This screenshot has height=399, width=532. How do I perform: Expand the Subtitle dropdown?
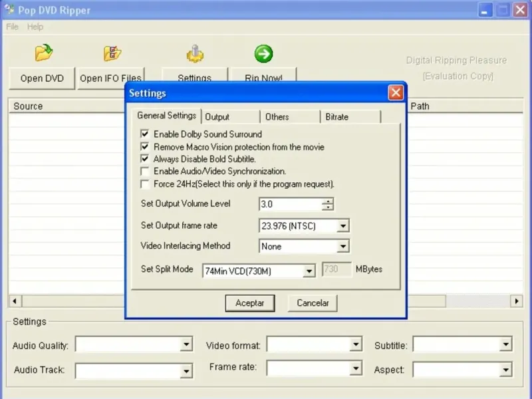click(x=505, y=344)
